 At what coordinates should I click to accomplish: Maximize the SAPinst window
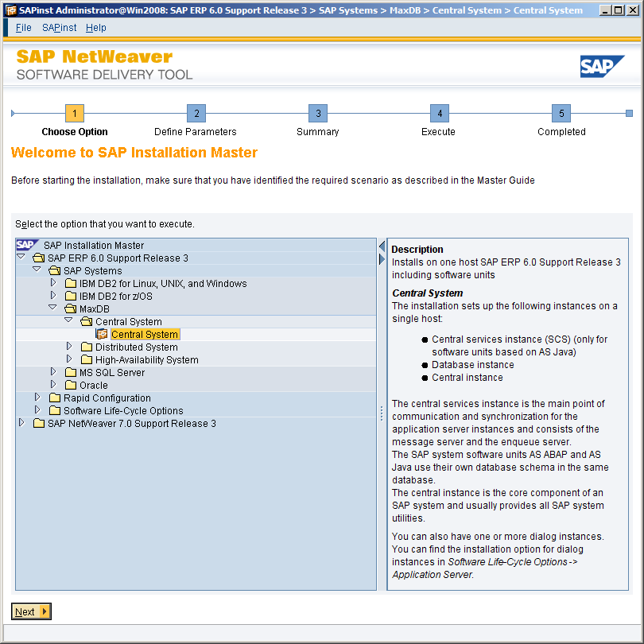(x=618, y=10)
